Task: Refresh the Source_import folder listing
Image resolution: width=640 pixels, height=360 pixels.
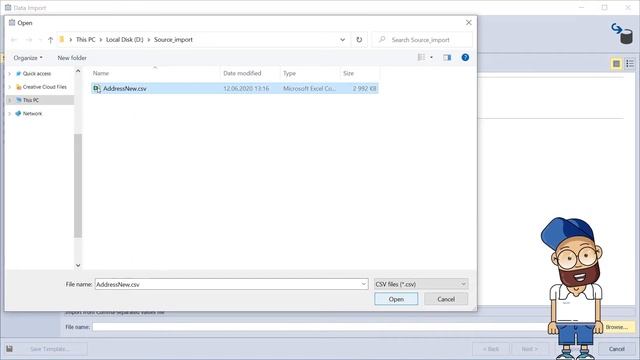Action: coord(359,40)
